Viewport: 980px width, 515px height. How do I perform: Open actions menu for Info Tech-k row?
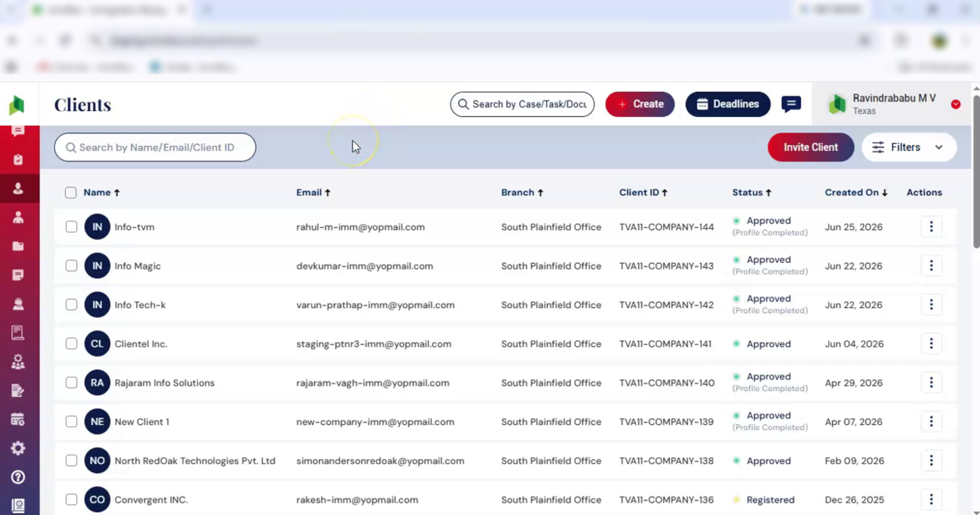click(931, 305)
